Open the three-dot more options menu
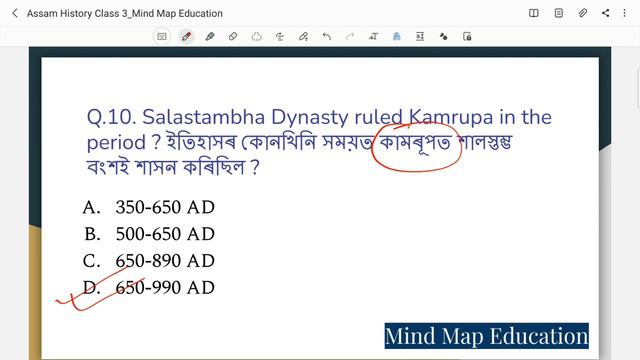This screenshot has width=640, height=360. point(624,13)
